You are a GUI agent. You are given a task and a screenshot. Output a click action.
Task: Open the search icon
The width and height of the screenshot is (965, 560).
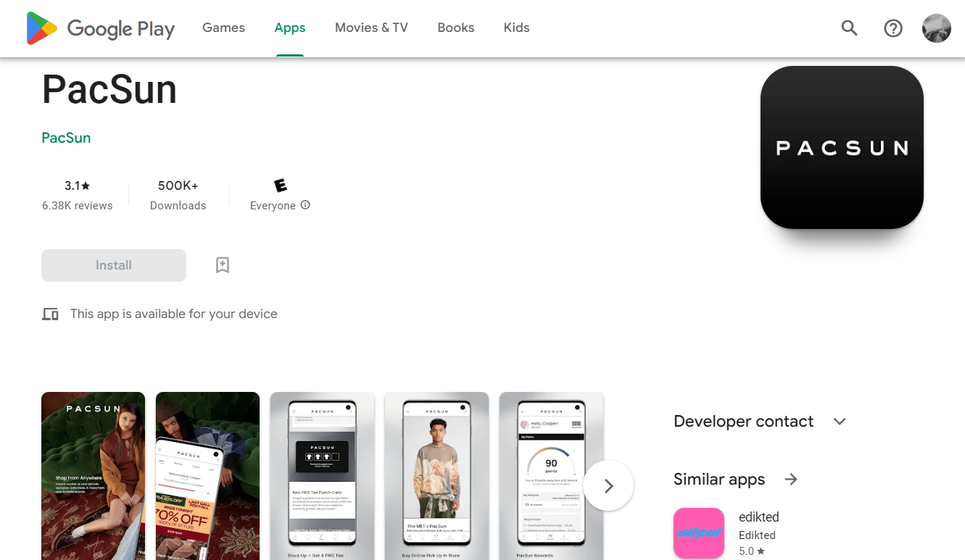tap(849, 28)
